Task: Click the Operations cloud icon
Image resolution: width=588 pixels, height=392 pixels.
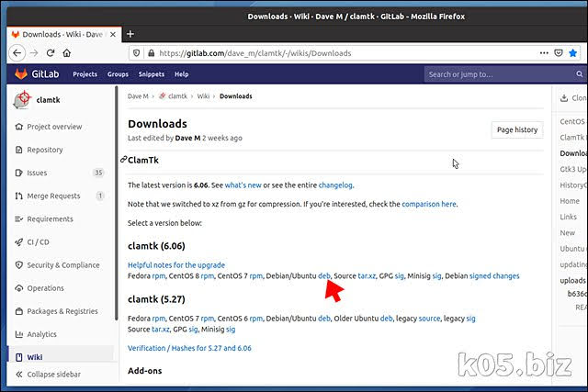Action: 18,288
